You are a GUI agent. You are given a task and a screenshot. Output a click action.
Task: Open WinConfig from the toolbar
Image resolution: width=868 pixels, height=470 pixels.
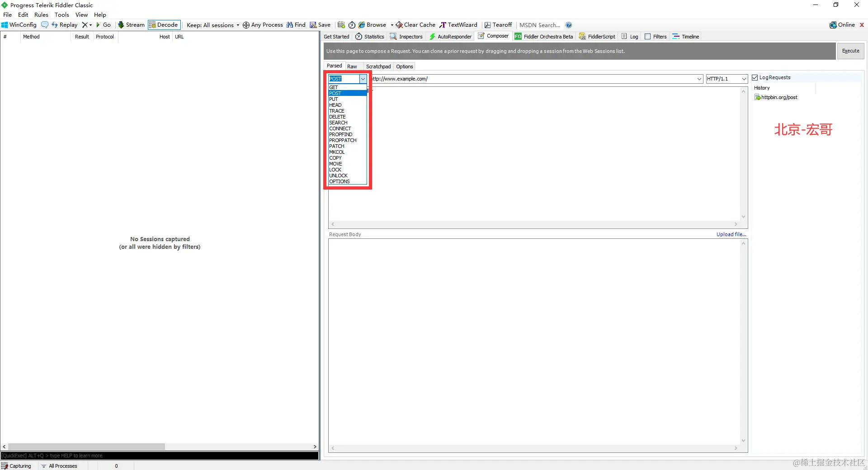pyautogui.click(x=19, y=25)
